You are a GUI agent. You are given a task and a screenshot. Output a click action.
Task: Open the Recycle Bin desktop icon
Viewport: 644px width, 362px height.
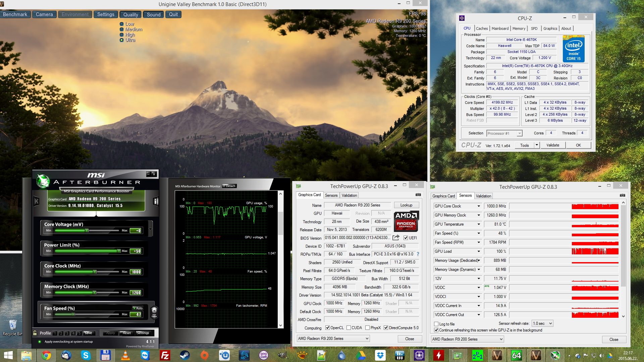[x=12, y=327]
